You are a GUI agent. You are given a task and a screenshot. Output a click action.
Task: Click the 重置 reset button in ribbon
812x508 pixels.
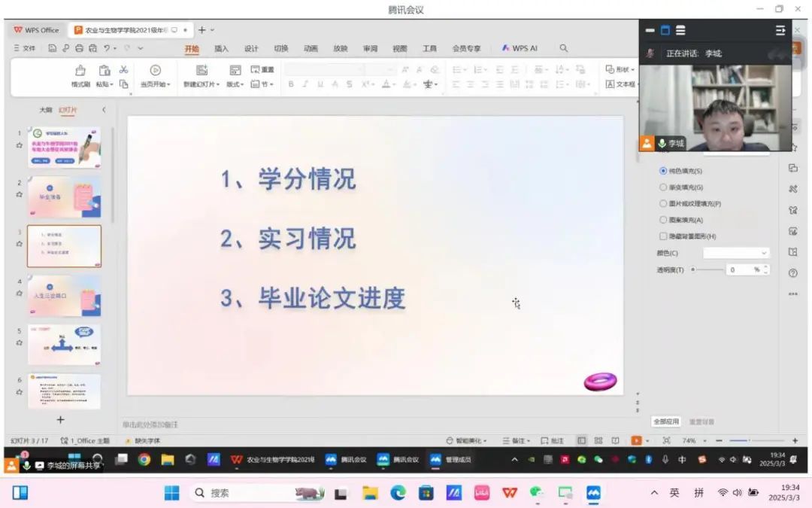pyautogui.click(x=263, y=69)
